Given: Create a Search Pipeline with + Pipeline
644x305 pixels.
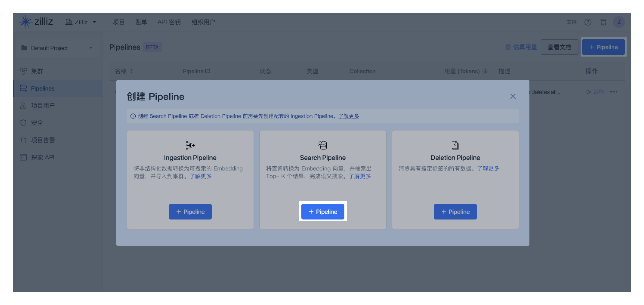Looking at the screenshot, I should [x=322, y=211].
